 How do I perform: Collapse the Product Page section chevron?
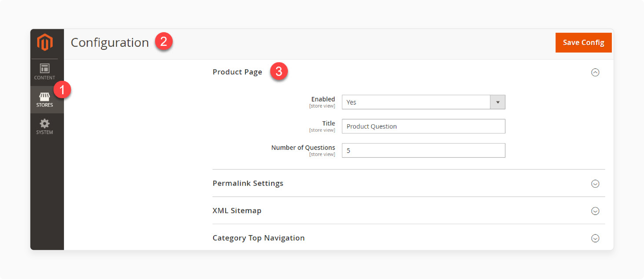595,72
